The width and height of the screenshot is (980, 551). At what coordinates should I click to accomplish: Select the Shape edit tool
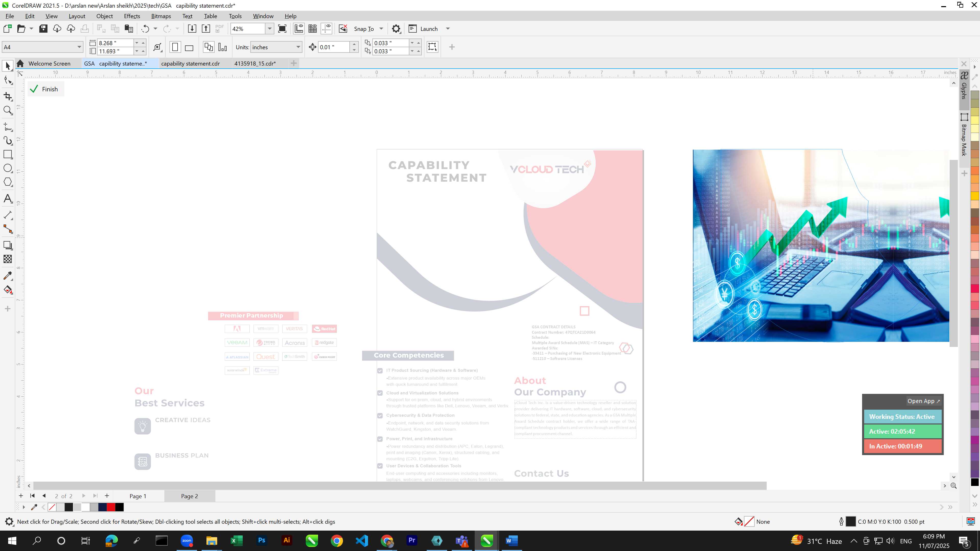[x=8, y=80]
